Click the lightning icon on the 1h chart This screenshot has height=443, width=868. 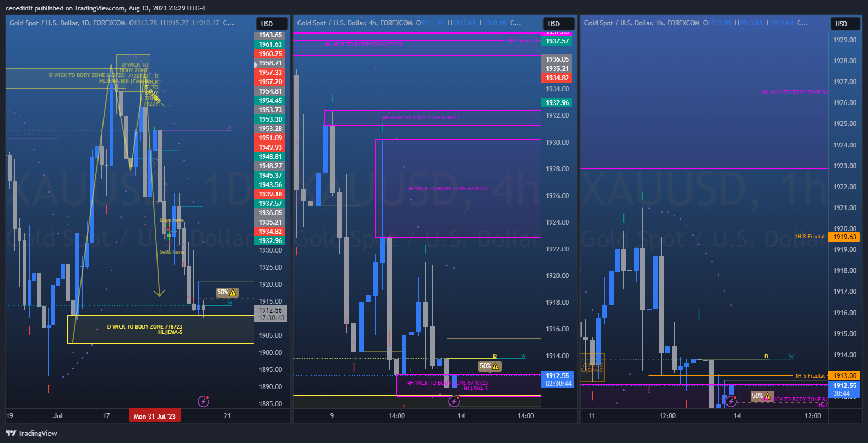pos(731,401)
